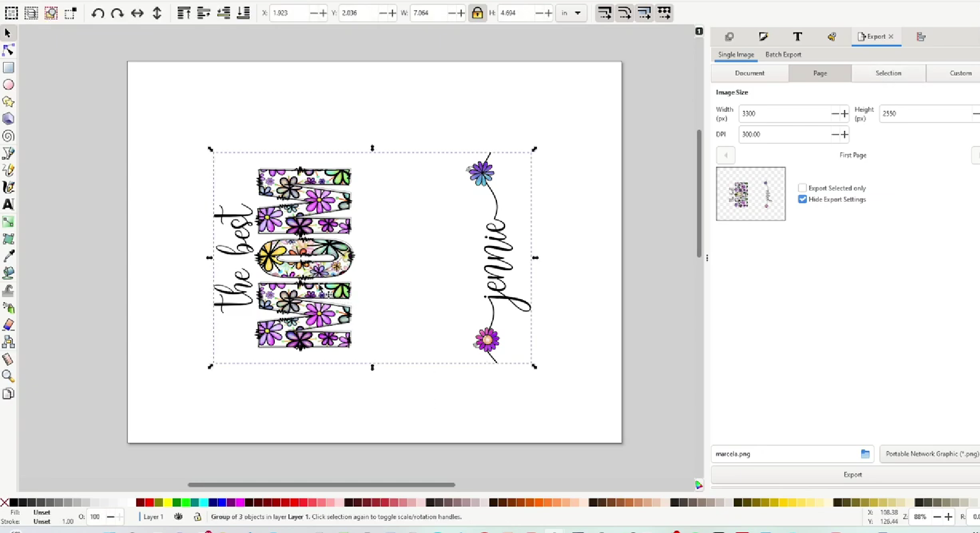Select the Zoom magnifier tool

click(9, 376)
